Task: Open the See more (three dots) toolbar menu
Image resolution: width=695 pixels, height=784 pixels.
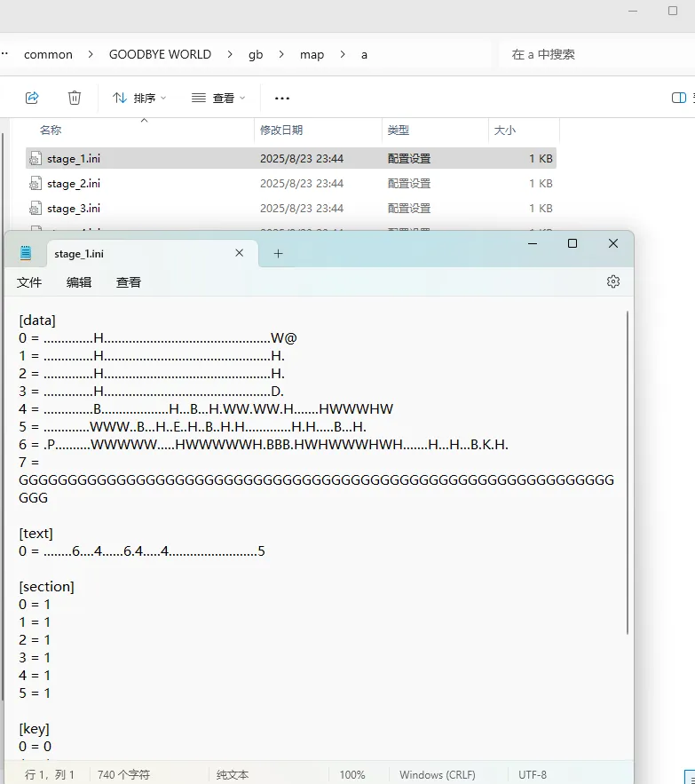Action: click(282, 98)
